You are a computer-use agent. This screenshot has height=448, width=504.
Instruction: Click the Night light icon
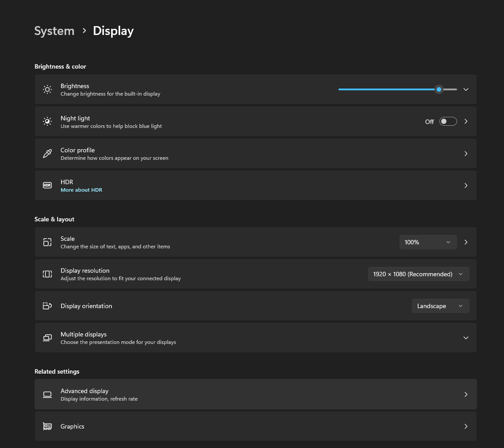coord(47,121)
